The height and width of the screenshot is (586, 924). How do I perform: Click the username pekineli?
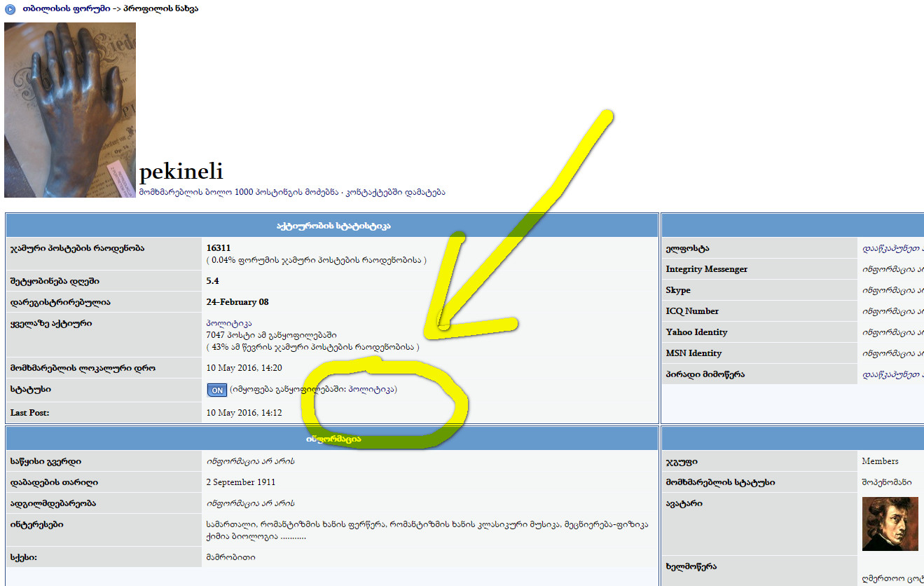click(x=181, y=172)
